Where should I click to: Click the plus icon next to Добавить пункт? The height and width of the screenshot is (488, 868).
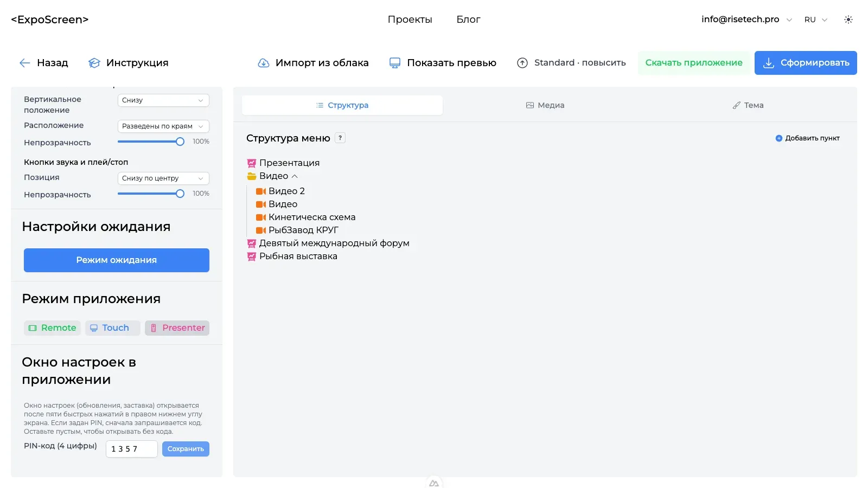(779, 138)
